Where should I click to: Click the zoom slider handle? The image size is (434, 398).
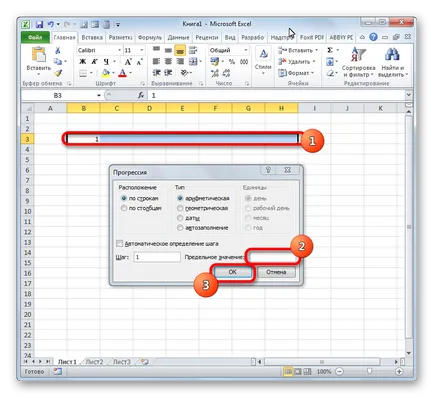pos(369,371)
